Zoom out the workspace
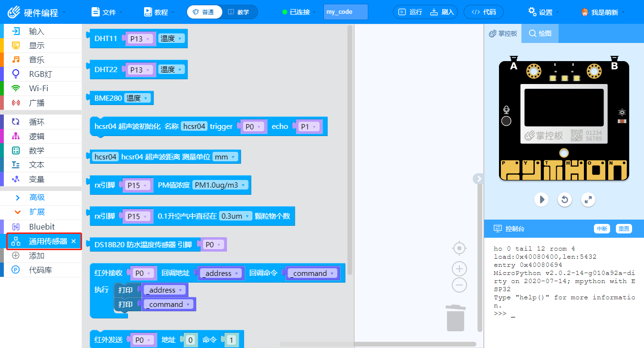Image resolution: width=644 pixels, height=348 pixels. pos(459,285)
